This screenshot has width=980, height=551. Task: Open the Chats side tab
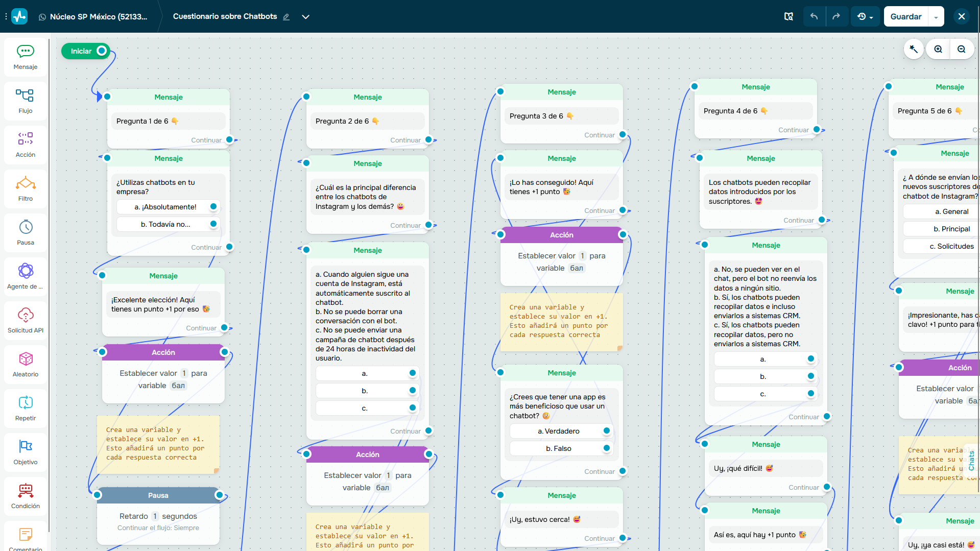(x=971, y=460)
